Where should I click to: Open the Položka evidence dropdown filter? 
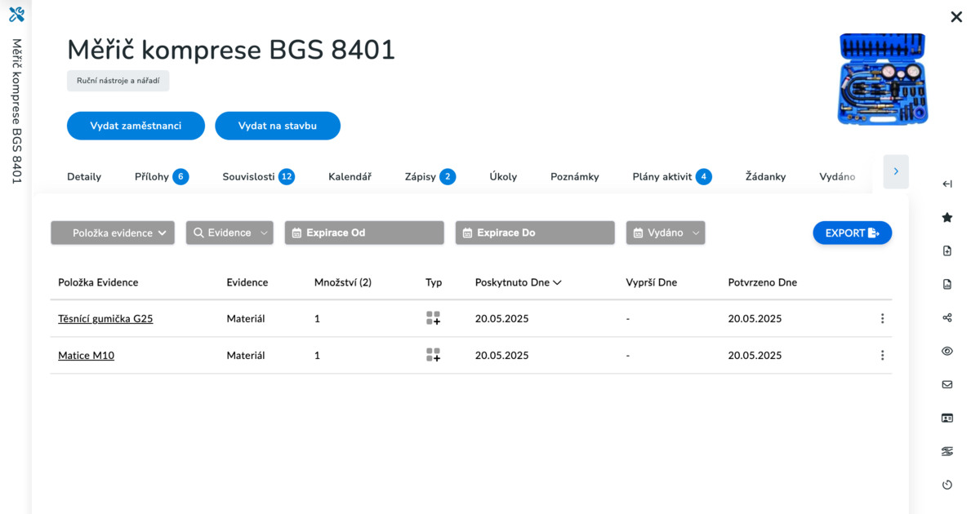pos(113,233)
